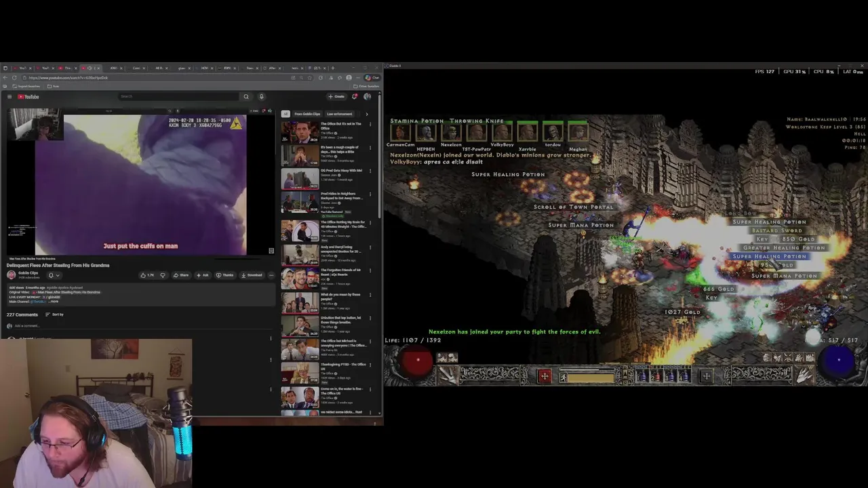The width and height of the screenshot is (868, 488).
Task: Select VolkyBoyy party portrait
Action: click(502, 132)
